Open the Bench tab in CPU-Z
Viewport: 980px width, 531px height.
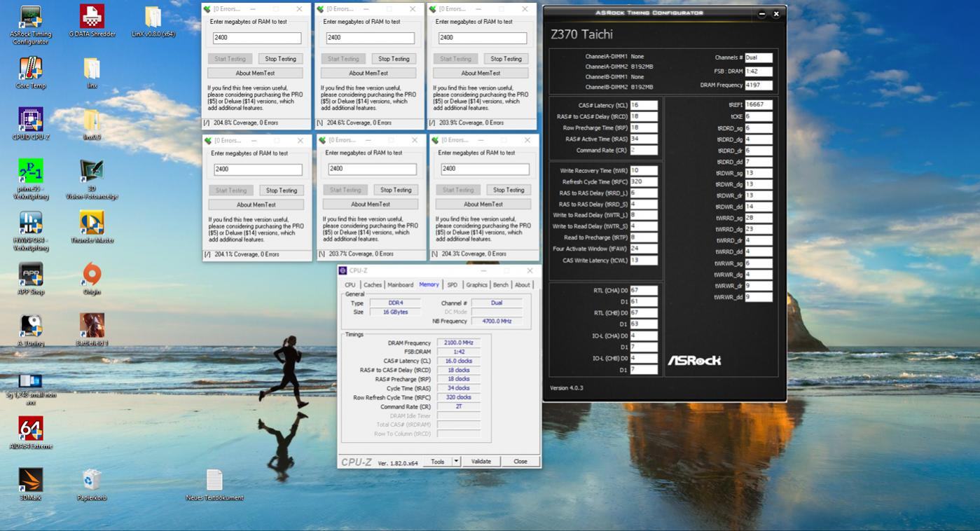click(x=501, y=285)
